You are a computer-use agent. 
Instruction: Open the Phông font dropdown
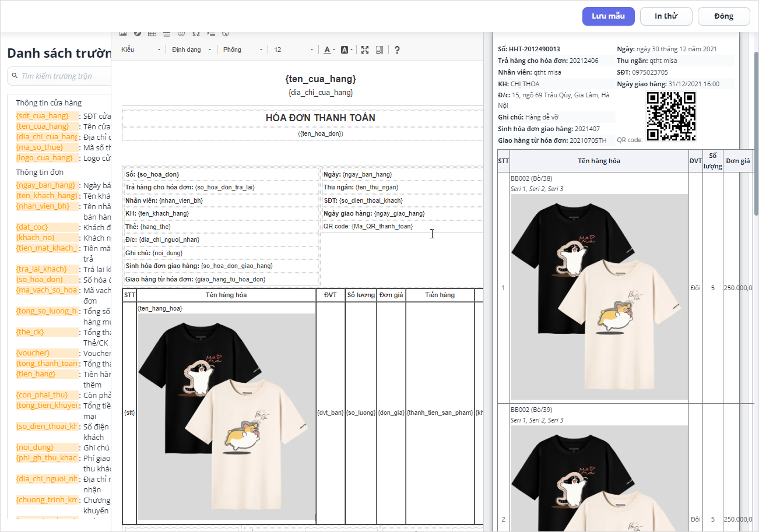(243, 50)
